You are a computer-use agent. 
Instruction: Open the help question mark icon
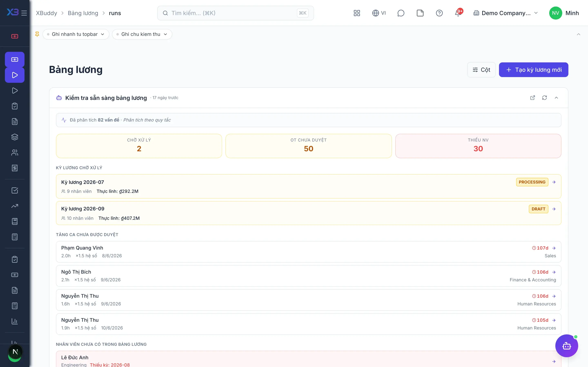tap(439, 13)
